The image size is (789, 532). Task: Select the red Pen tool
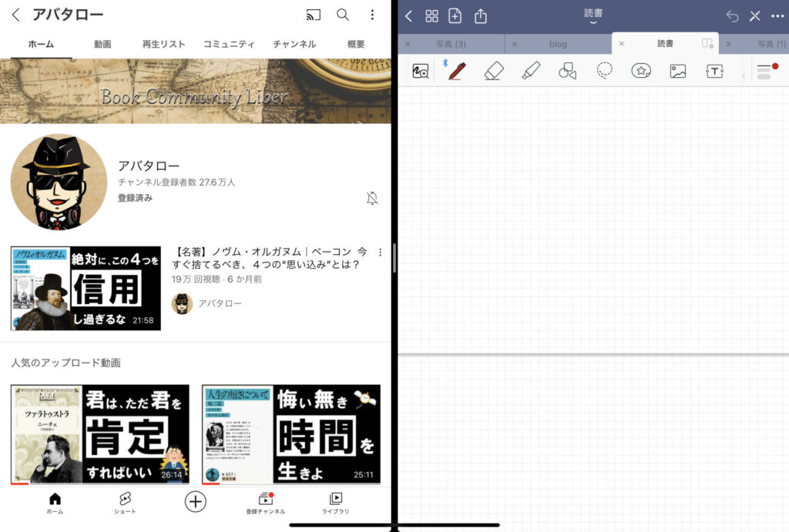pos(457,70)
